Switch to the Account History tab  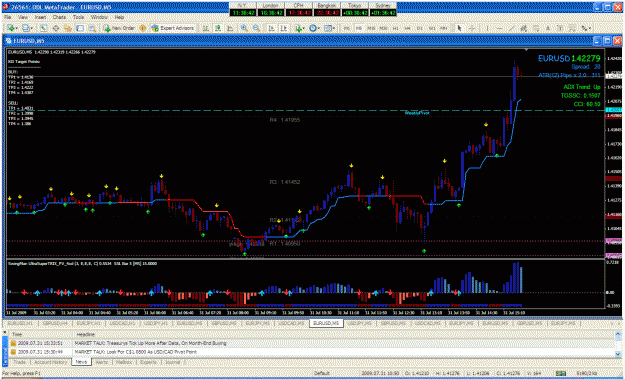[x=51, y=362]
